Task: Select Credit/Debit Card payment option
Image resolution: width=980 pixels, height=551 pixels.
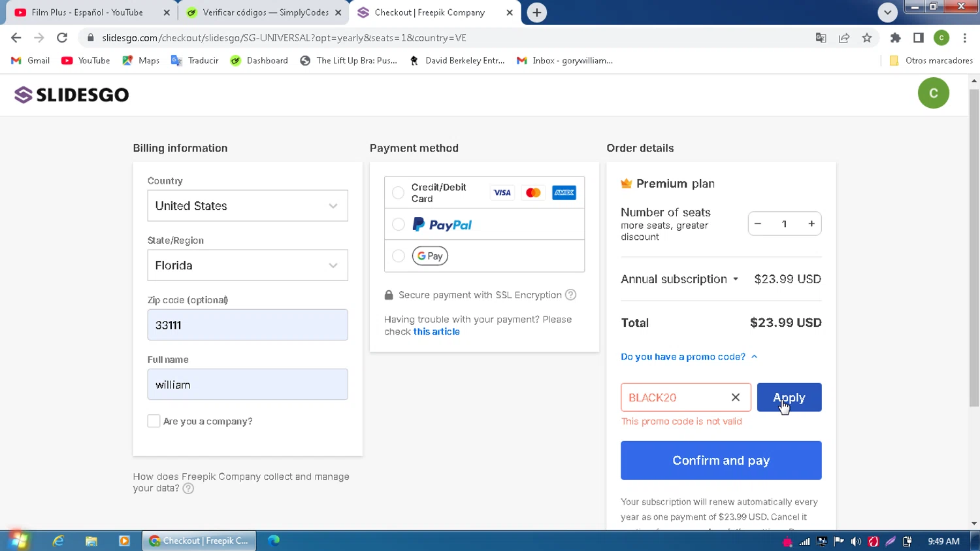Action: click(x=398, y=193)
